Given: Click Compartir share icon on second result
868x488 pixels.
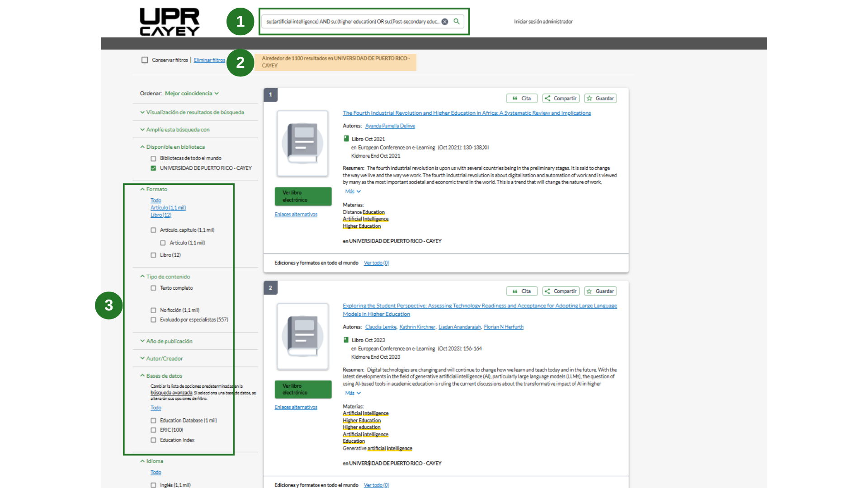Looking at the screenshot, I should click(x=547, y=291).
